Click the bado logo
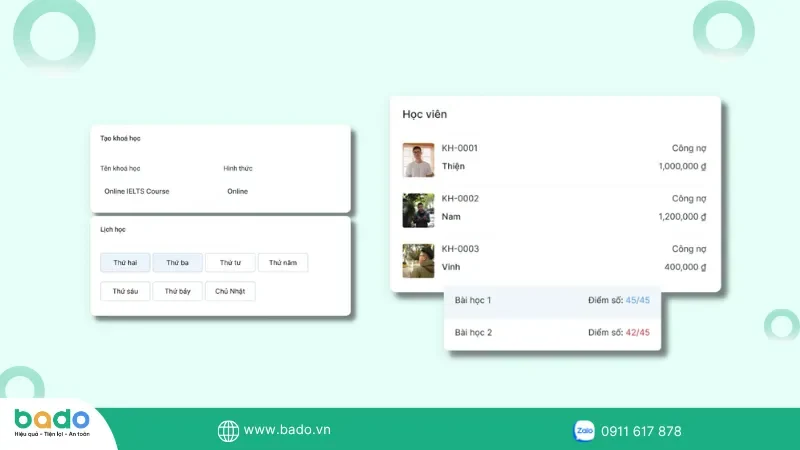Screen dimensions: 800x450 click(x=52, y=419)
